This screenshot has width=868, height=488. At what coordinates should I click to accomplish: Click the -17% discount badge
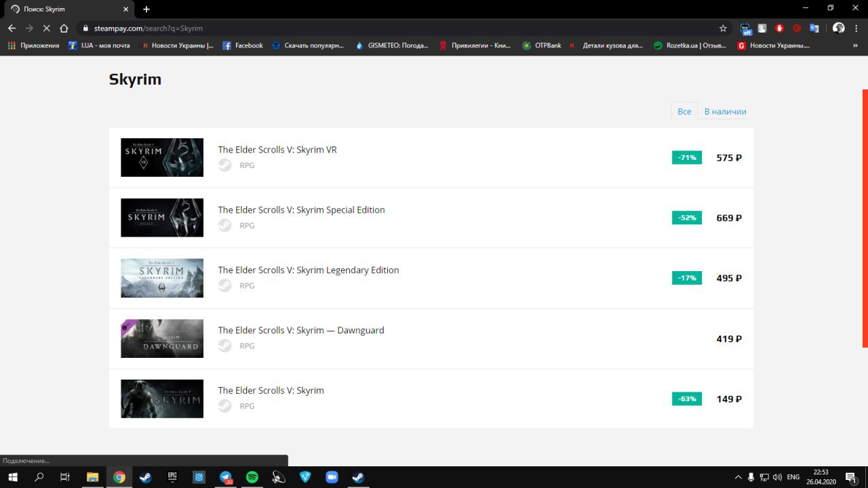(x=687, y=278)
